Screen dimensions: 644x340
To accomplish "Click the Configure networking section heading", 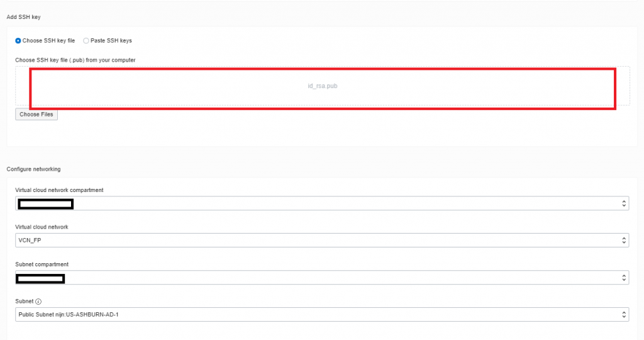I will click(x=33, y=169).
